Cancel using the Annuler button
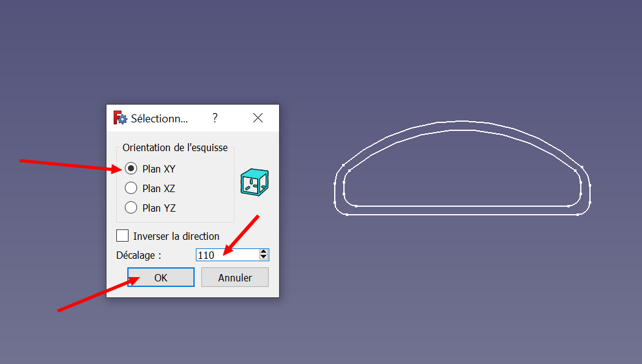 coord(235,277)
